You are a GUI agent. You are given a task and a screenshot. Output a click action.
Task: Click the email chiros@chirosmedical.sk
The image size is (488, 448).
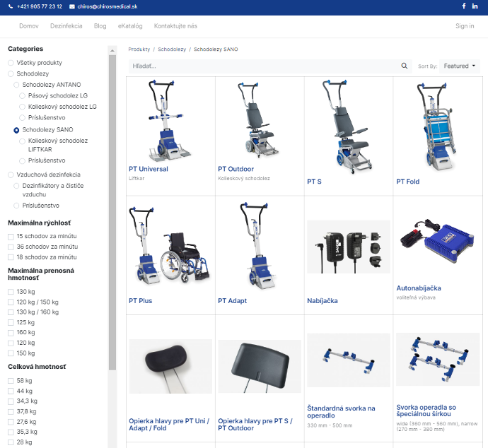pyautogui.click(x=108, y=6)
